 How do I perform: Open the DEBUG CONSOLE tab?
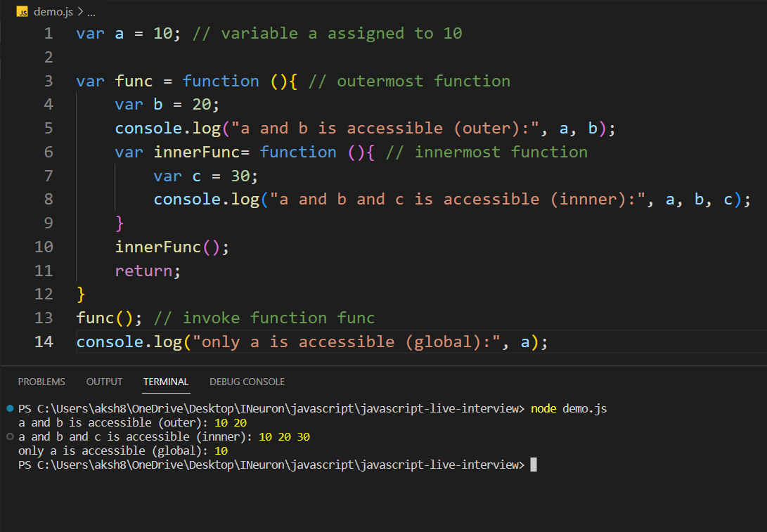(x=247, y=382)
